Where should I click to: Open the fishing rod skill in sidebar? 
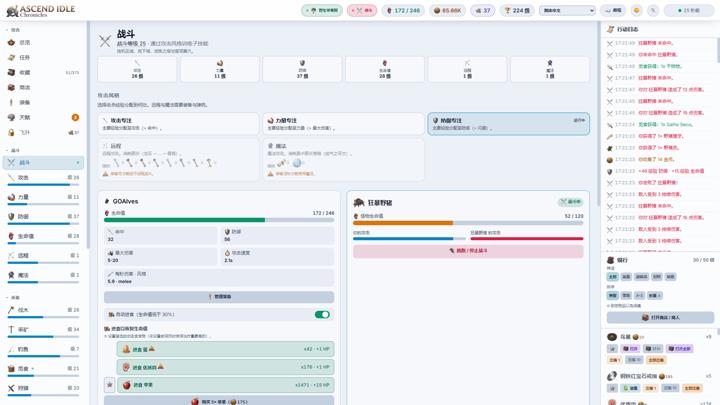[43, 349]
